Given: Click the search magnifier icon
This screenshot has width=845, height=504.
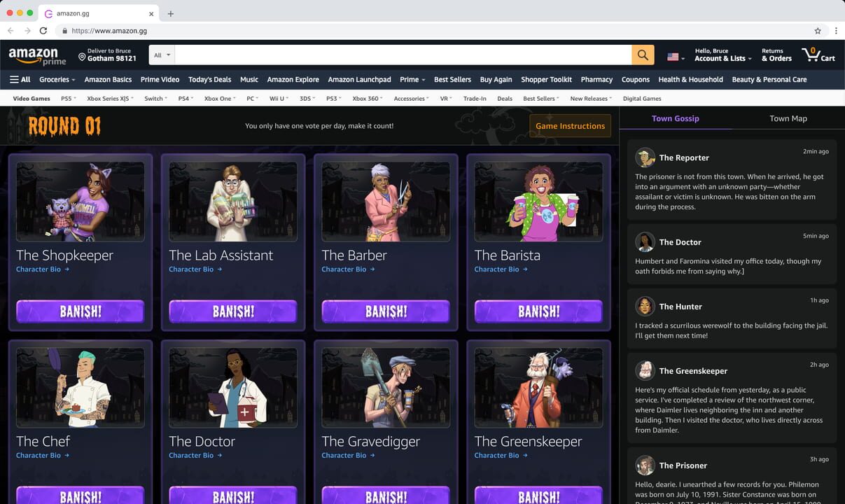Looking at the screenshot, I should [642, 55].
